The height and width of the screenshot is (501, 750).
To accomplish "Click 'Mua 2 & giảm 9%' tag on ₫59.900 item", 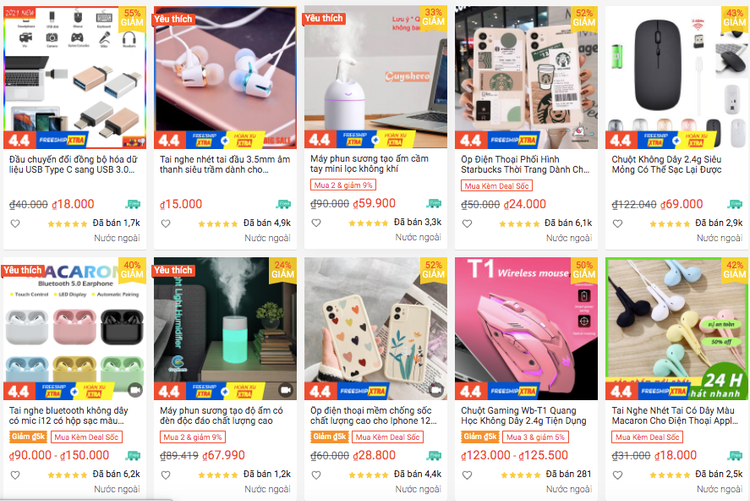I will (343, 185).
